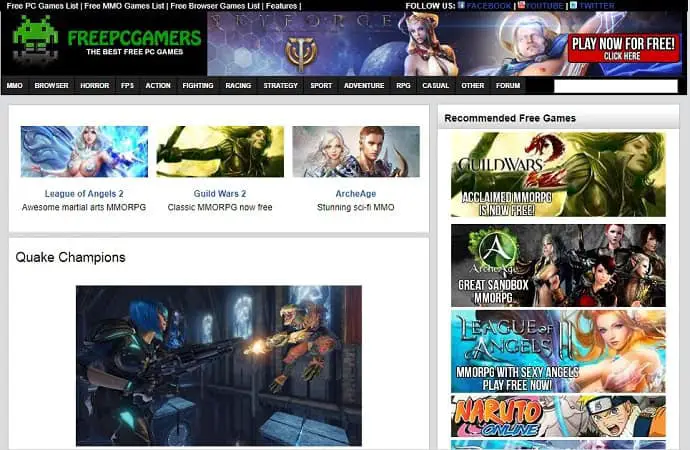Select the MMO menu item
This screenshot has width=690, height=450.
click(x=15, y=85)
